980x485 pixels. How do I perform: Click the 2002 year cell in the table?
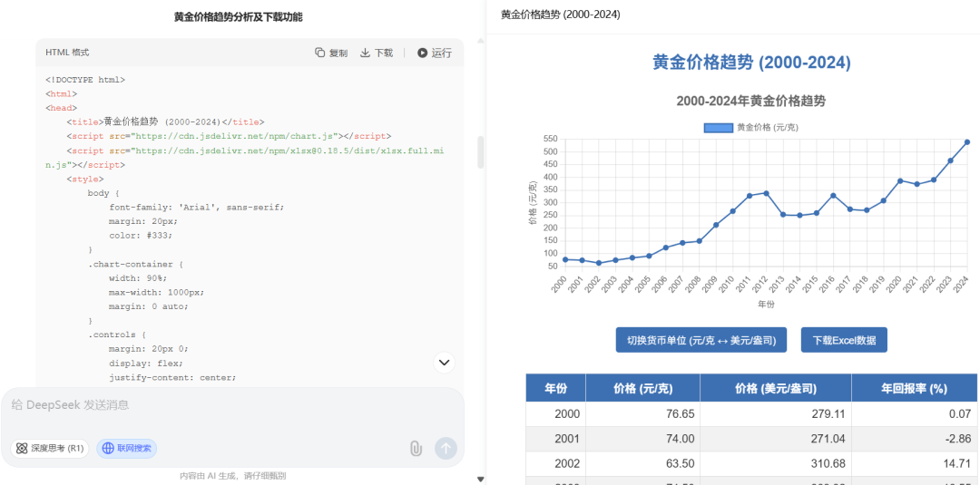(555, 464)
